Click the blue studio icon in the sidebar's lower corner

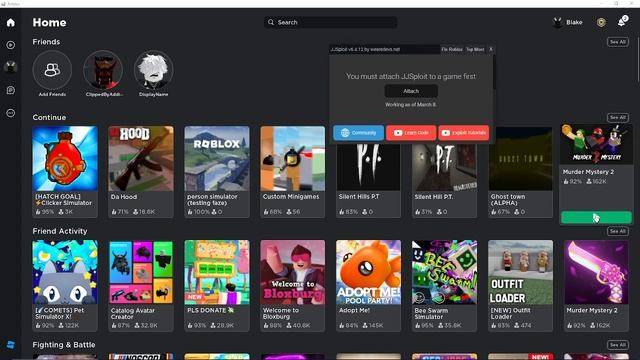click(x=11, y=345)
